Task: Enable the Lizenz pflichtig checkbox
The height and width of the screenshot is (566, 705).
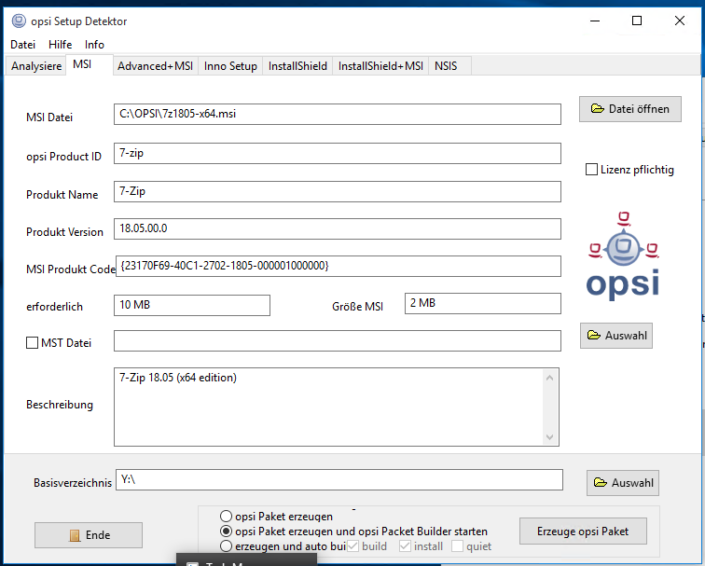Action: click(592, 170)
